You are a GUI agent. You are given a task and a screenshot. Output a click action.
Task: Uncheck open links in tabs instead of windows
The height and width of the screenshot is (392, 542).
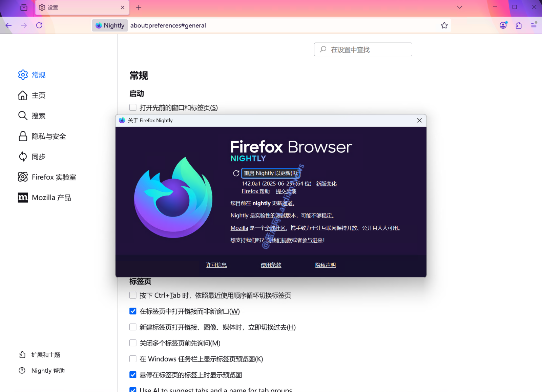[x=133, y=311]
